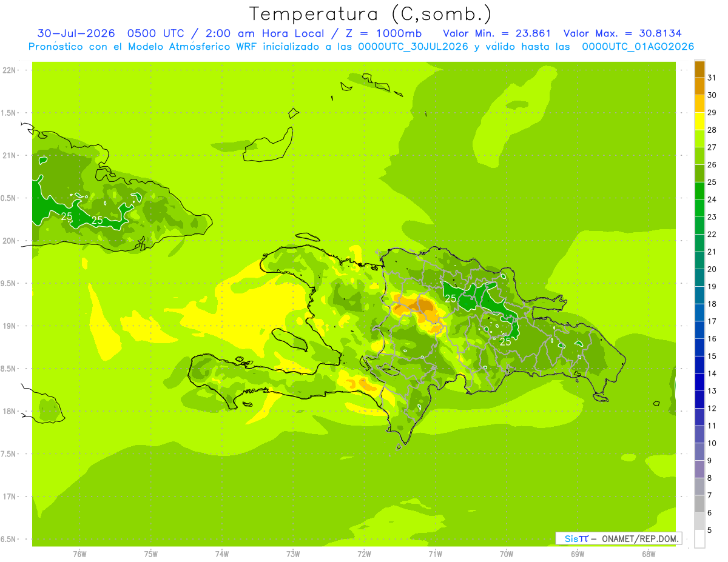Viewport: 728px width, 562px height.
Task: Pick the yellow swatch between colorbar 28 and 29
Action: (699, 121)
